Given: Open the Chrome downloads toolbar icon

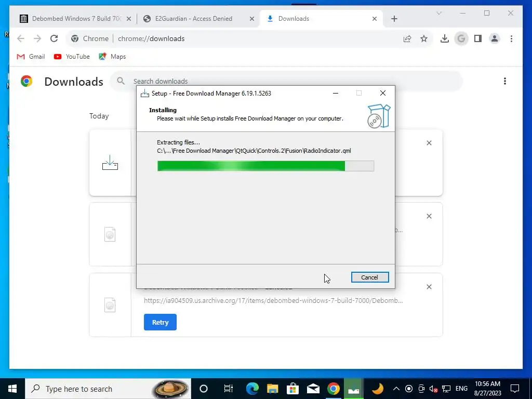Looking at the screenshot, I should coord(445,38).
